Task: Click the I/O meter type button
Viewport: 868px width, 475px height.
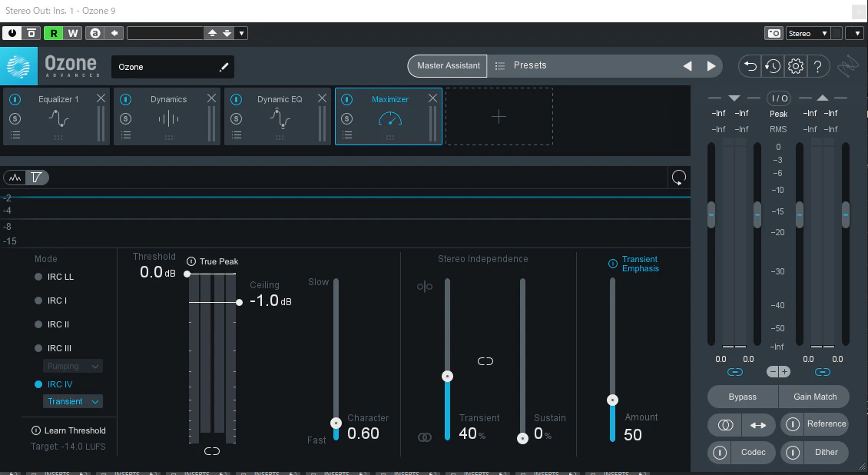Action: click(779, 98)
